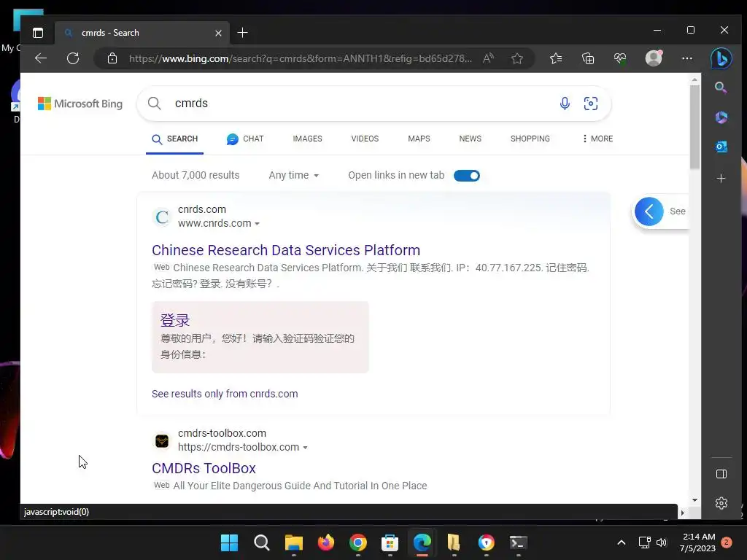View site information lock icon

pyautogui.click(x=112, y=58)
